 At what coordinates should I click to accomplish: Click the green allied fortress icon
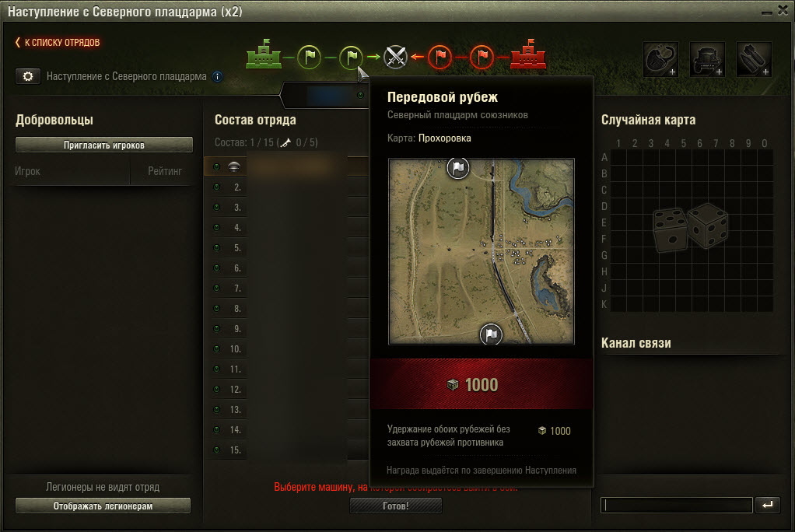click(264, 54)
